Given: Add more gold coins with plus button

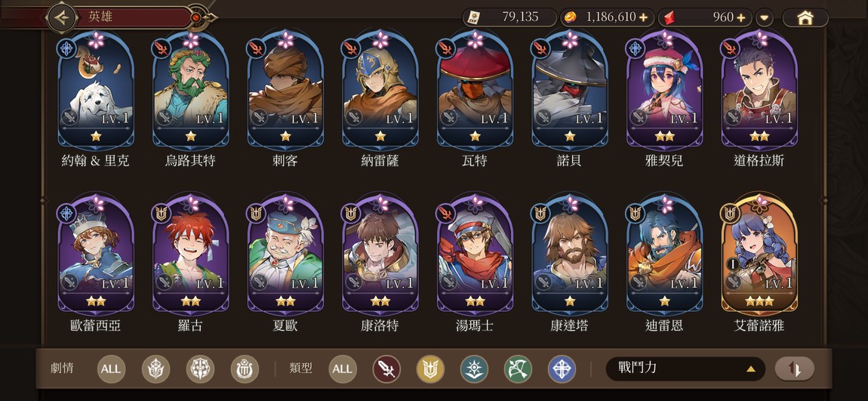Looking at the screenshot, I should tap(642, 17).
